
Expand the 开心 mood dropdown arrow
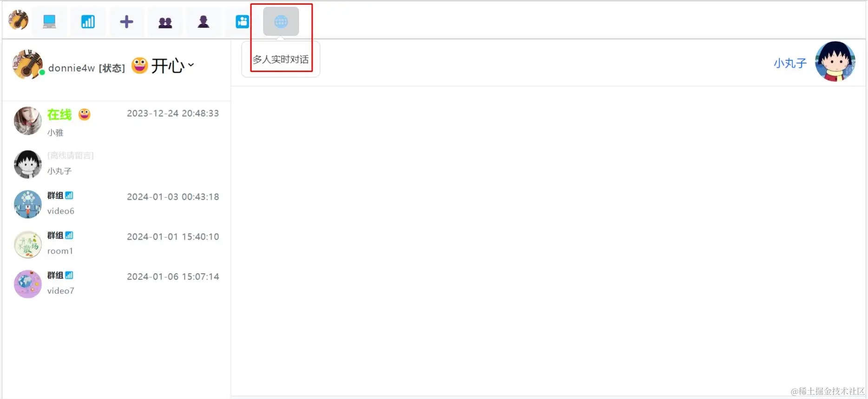[191, 65]
